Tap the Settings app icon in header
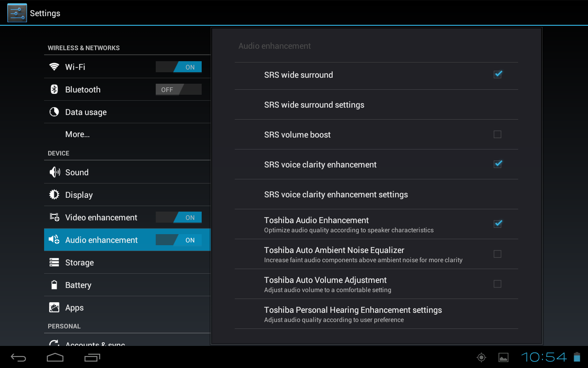Image resolution: width=588 pixels, height=368 pixels. pyautogui.click(x=17, y=13)
